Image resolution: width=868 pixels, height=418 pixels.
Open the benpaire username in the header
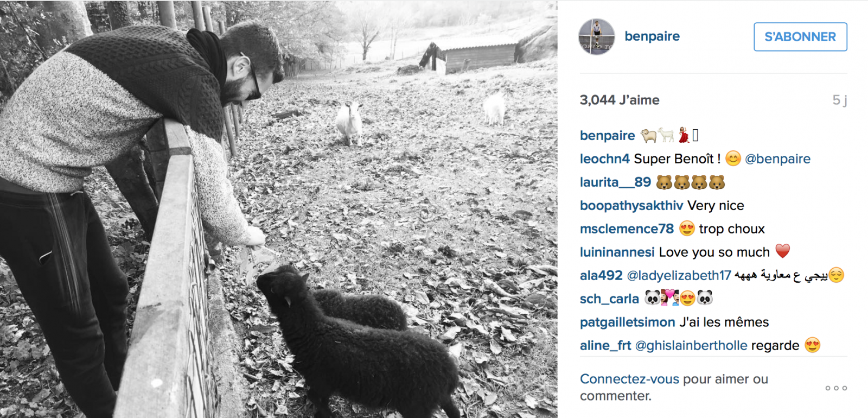point(652,36)
